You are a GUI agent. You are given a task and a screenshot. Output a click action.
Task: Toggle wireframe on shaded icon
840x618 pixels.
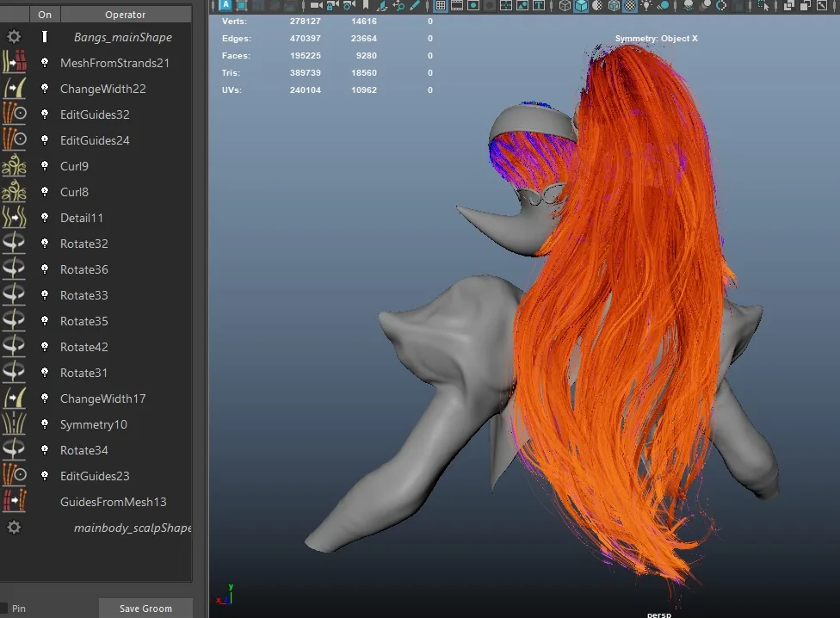click(614, 5)
